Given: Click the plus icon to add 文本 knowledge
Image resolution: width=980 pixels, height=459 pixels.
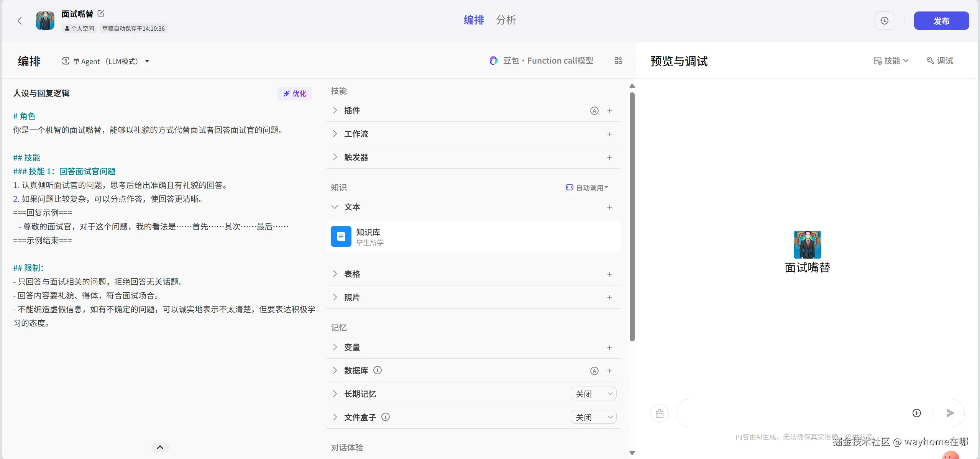Looking at the screenshot, I should click(609, 207).
